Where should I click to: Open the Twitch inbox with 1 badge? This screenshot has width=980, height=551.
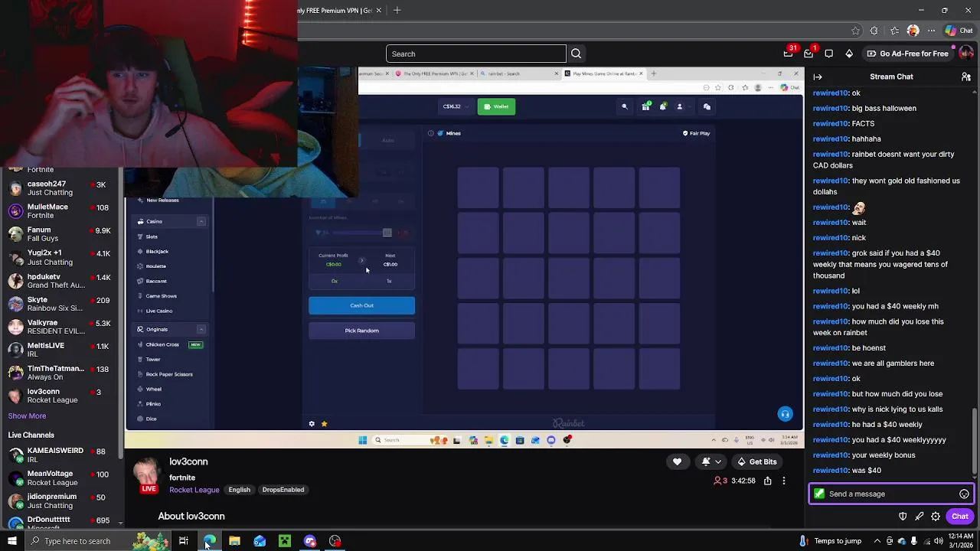point(808,54)
